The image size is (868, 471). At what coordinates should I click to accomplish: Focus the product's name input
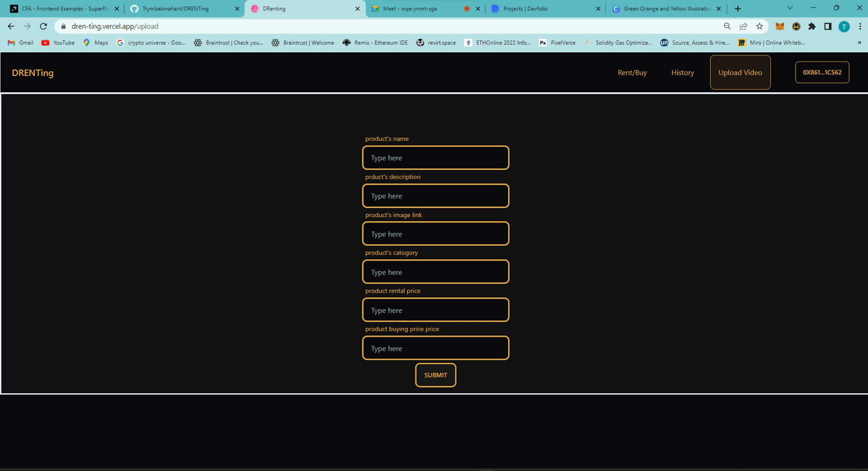436,157
